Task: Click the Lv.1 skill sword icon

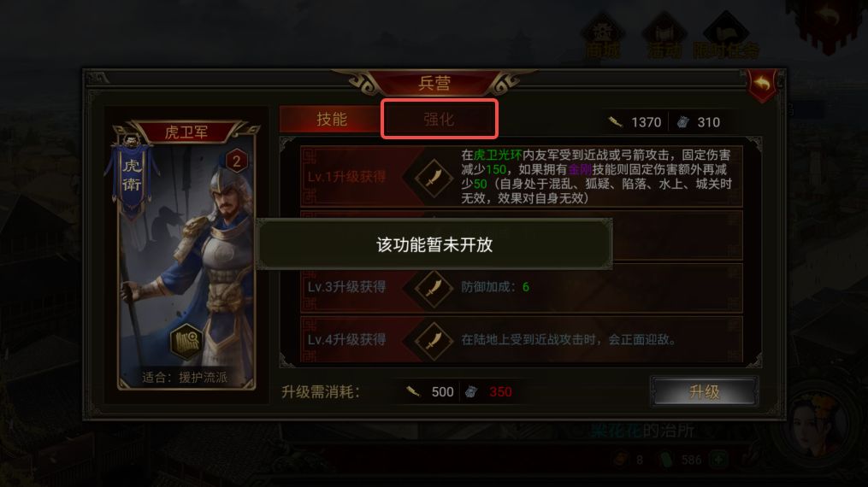Action: pos(434,178)
